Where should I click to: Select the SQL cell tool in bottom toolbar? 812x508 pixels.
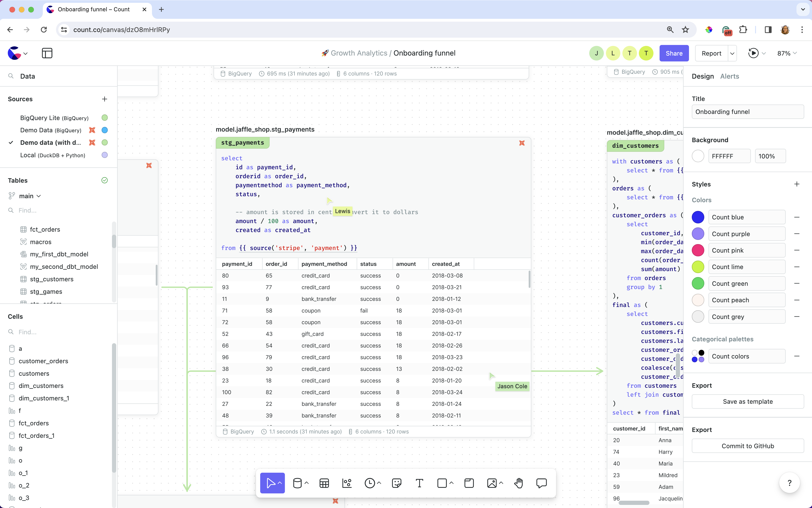tap(297, 483)
